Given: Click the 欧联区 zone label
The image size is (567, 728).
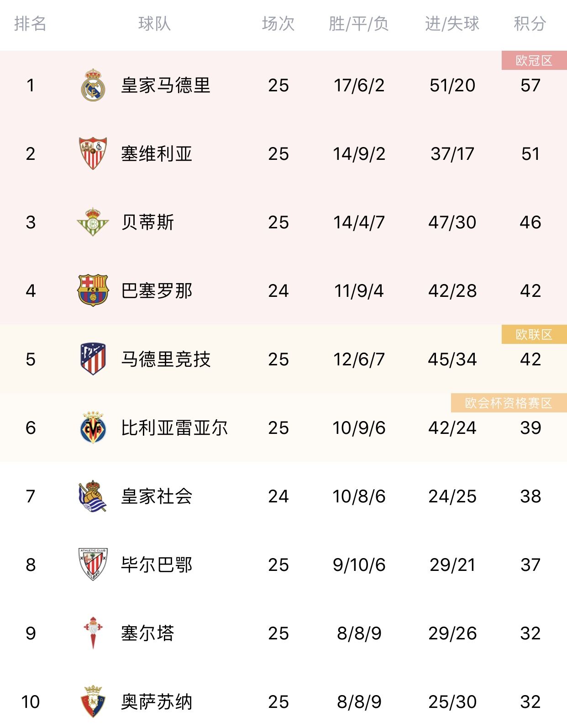Looking at the screenshot, I should point(534,334).
